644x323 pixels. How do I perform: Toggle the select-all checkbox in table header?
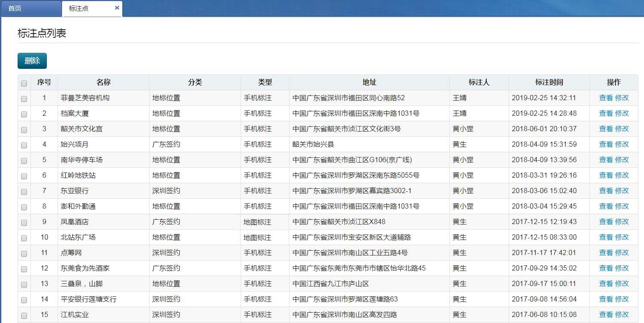tap(24, 83)
